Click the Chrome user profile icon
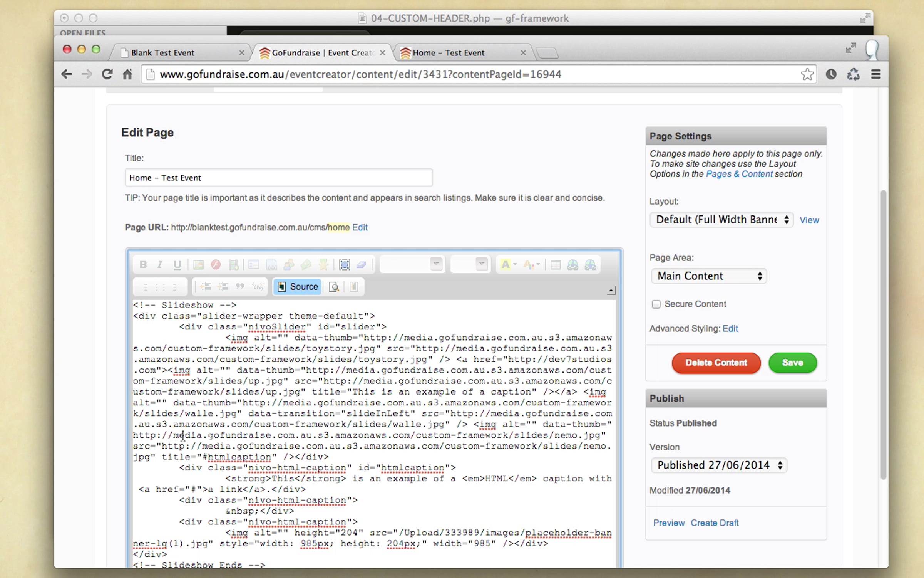Viewport: 924px width, 578px height. [x=872, y=50]
